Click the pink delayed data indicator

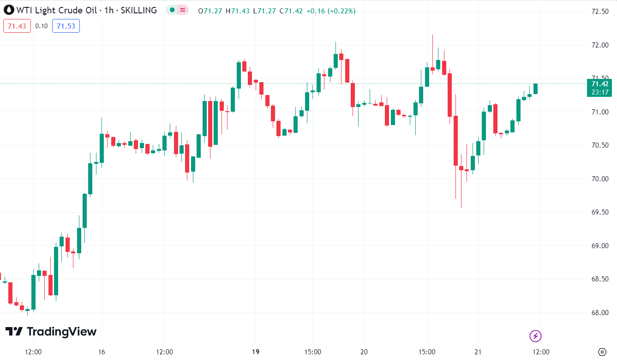183,10
